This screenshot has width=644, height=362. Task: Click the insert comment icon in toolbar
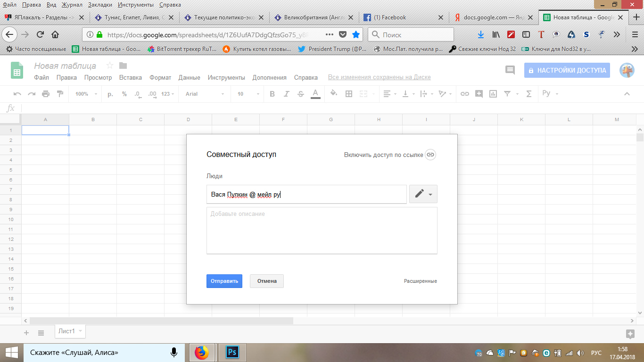coord(479,94)
